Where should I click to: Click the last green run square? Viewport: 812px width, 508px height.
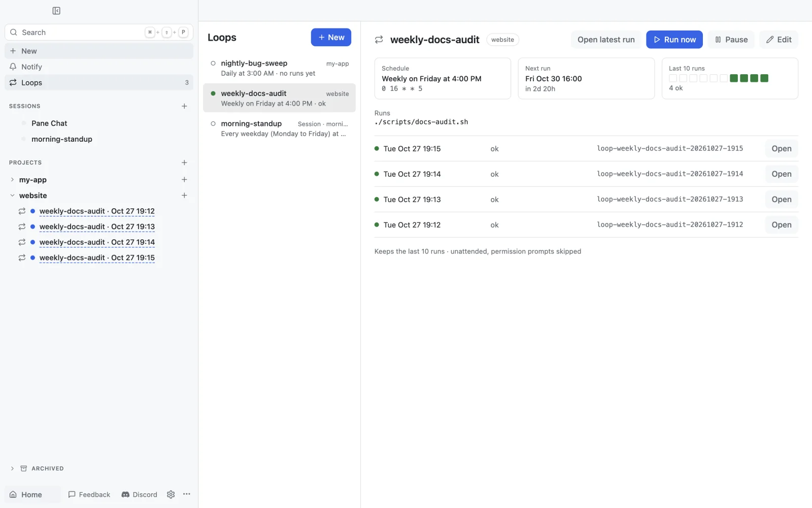click(764, 78)
